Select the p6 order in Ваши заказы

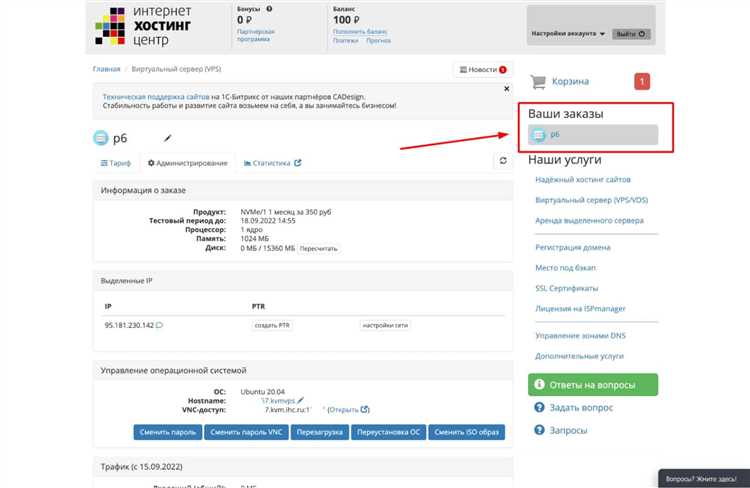tap(593, 135)
